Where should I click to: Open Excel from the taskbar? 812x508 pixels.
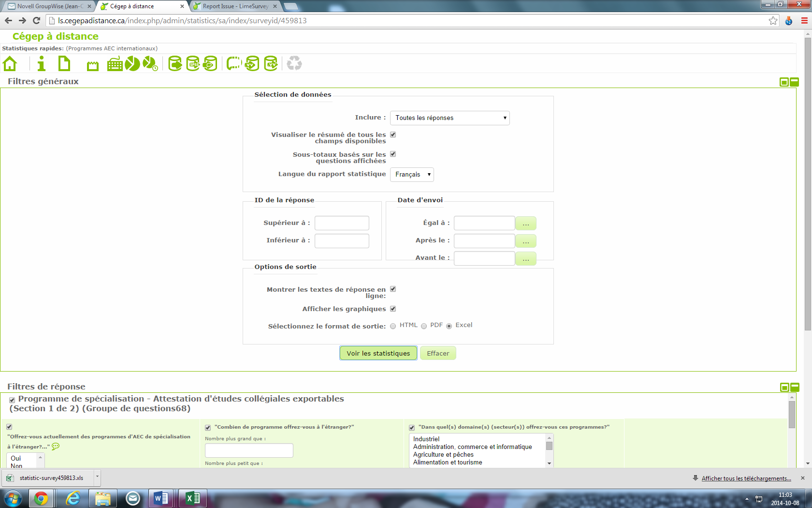(x=193, y=498)
